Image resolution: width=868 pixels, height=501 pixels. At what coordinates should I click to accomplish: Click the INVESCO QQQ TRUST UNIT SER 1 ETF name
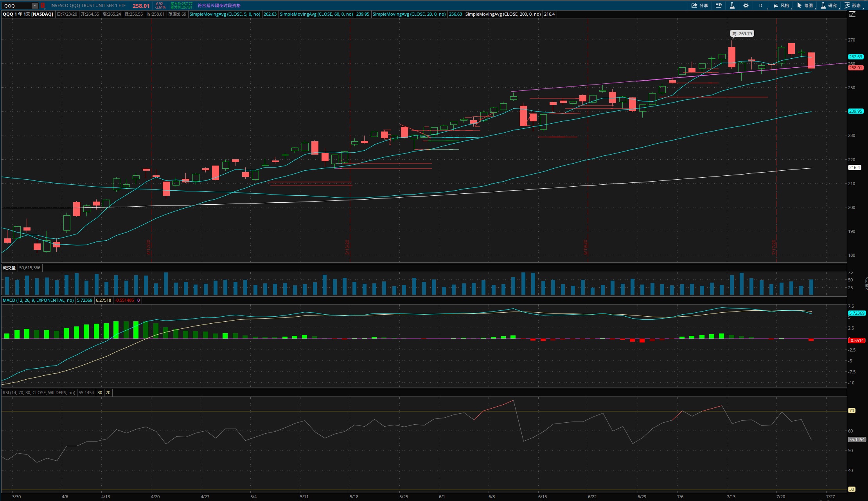tap(88, 5)
